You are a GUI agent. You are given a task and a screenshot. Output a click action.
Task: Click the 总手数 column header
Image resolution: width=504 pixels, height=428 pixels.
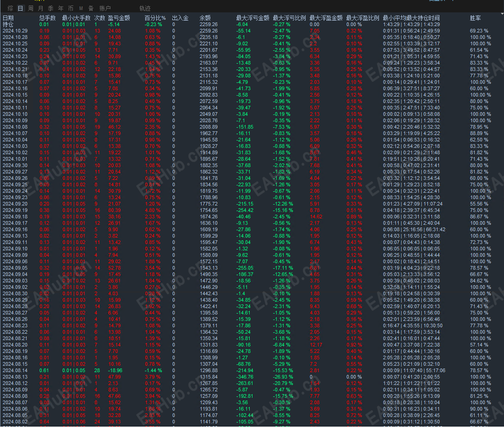click(x=47, y=18)
